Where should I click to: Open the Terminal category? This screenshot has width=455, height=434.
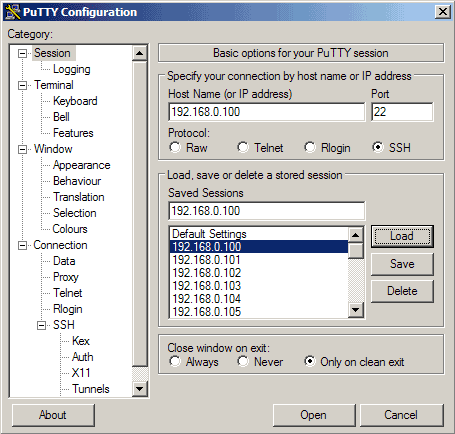54,85
